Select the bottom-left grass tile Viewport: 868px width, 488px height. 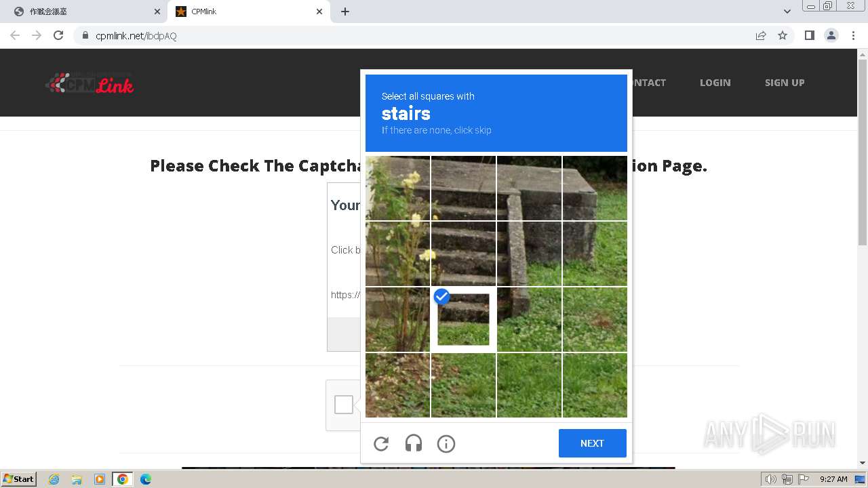click(398, 385)
